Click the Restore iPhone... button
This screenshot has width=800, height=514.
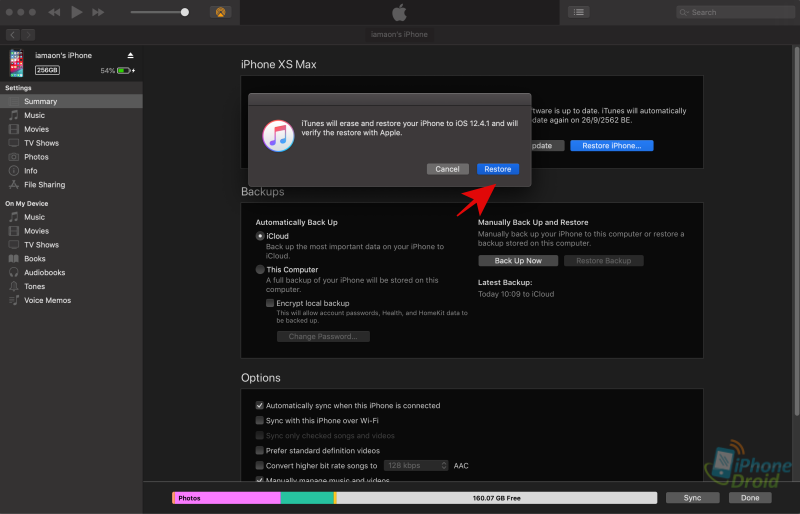pos(612,145)
